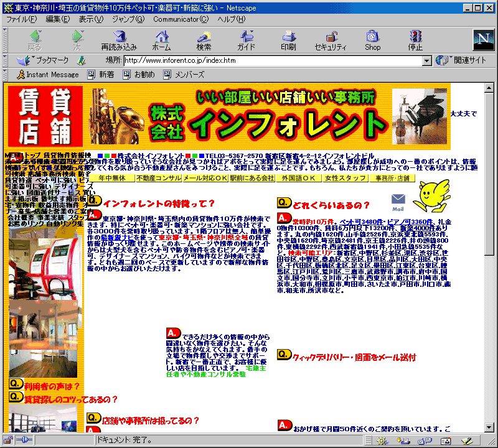Click inside the URL address field
Screen dimensions: 498x448
coord(273,60)
